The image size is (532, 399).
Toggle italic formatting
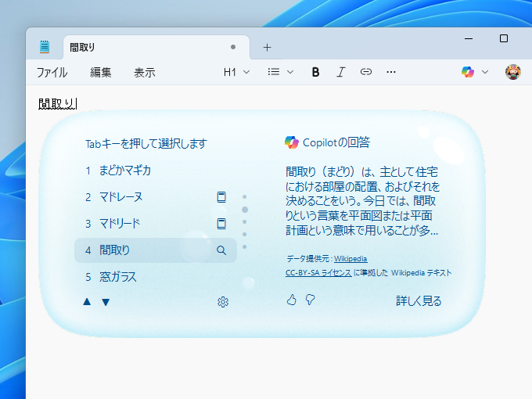(x=340, y=72)
